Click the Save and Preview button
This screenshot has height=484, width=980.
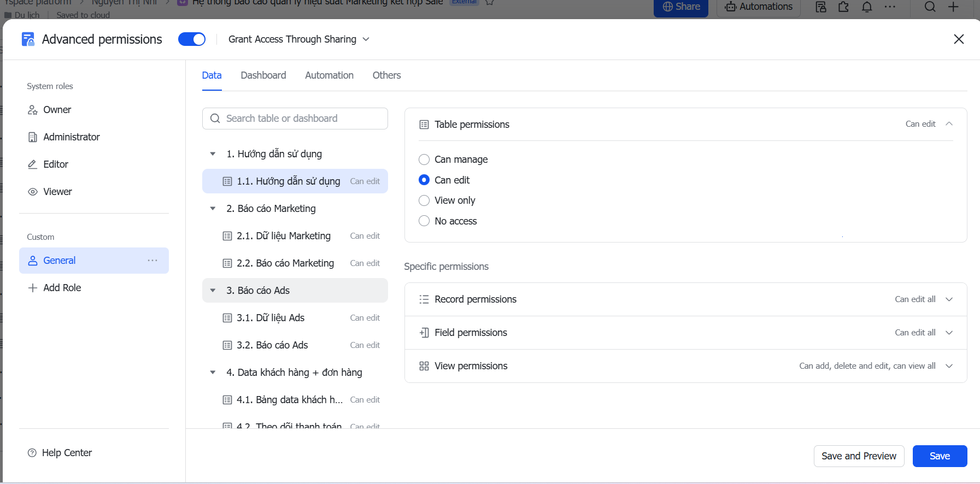click(x=859, y=456)
